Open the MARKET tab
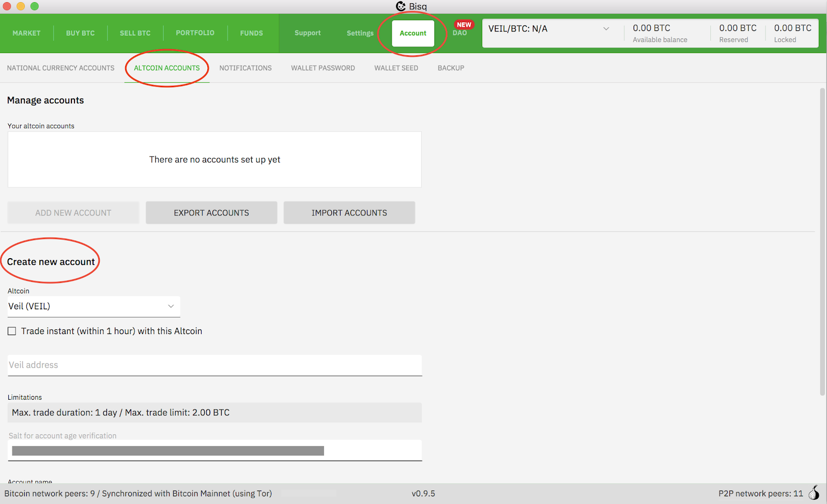827x504 pixels. click(x=26, y=33)
